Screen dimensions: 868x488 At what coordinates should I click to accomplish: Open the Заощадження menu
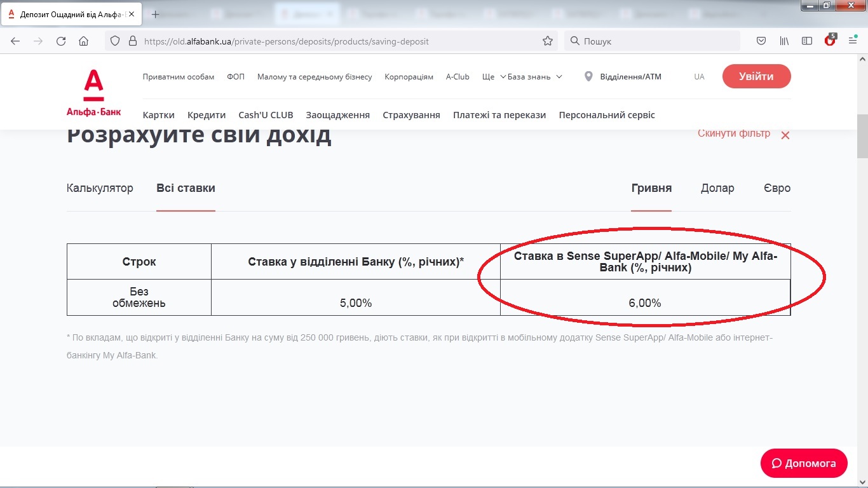click(338, 115)
